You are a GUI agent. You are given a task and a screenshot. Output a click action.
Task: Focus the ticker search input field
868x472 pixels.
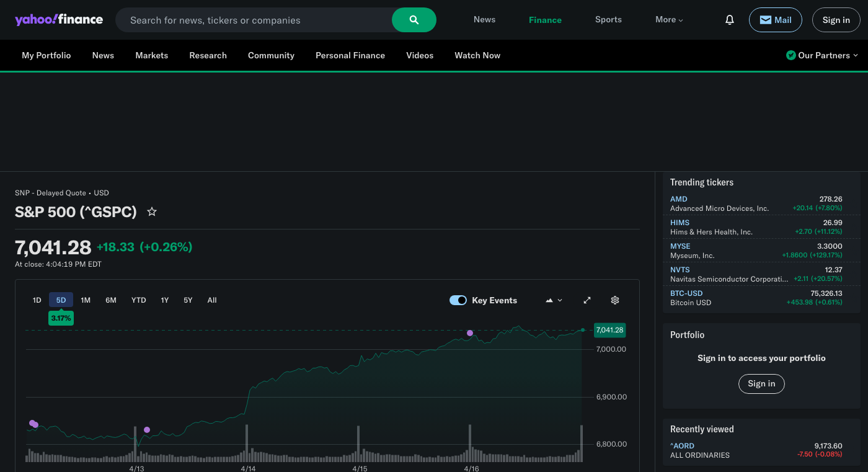tap(254, 20)
